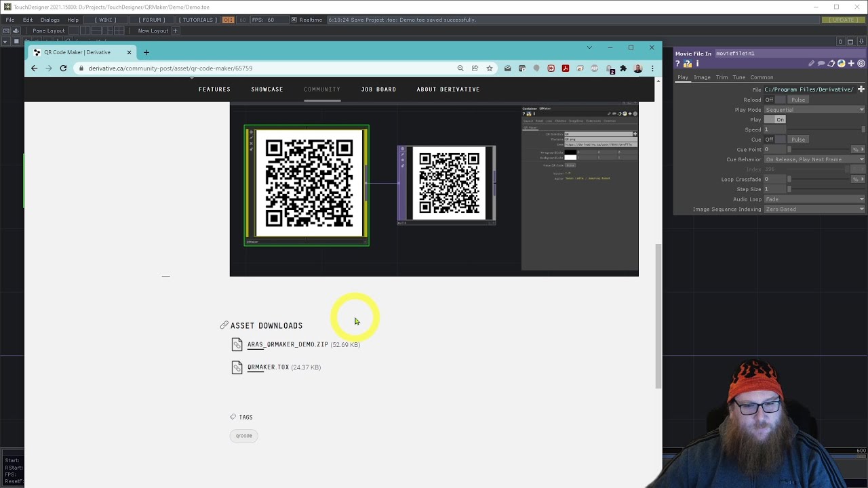
Task: Open operator info 'i' icon
Action: coord(697,64)
